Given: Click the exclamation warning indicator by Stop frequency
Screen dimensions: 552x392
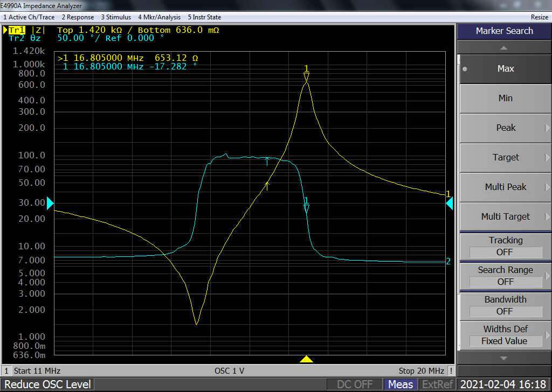Looking at the screenshot, I should 451,370.
